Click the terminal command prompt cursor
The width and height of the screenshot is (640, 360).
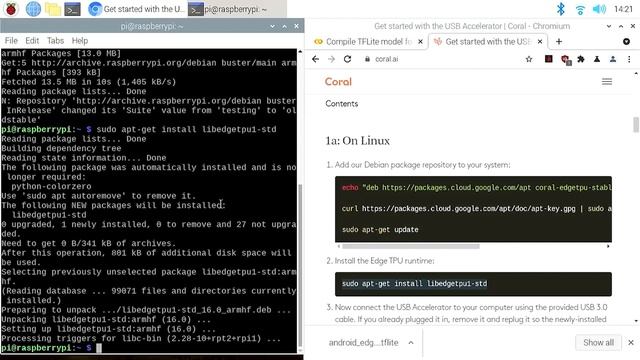click(99, 348)
